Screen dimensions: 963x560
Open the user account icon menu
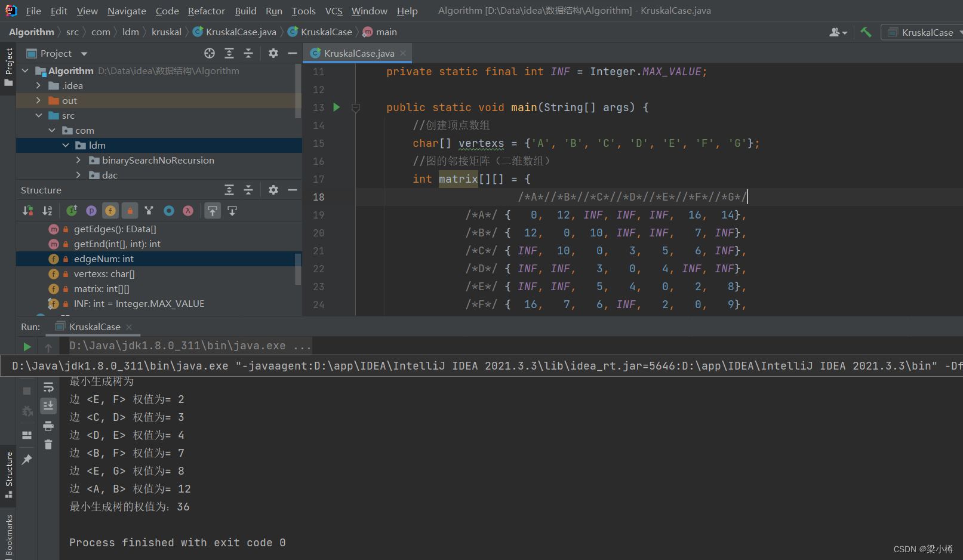point(838,32)
